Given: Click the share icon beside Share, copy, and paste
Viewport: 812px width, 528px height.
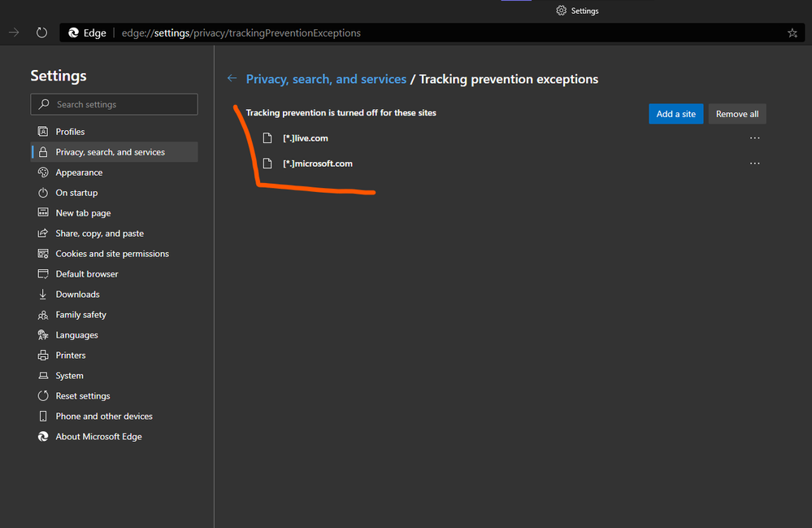Looking at the screenshot, I should pos(43,233).
